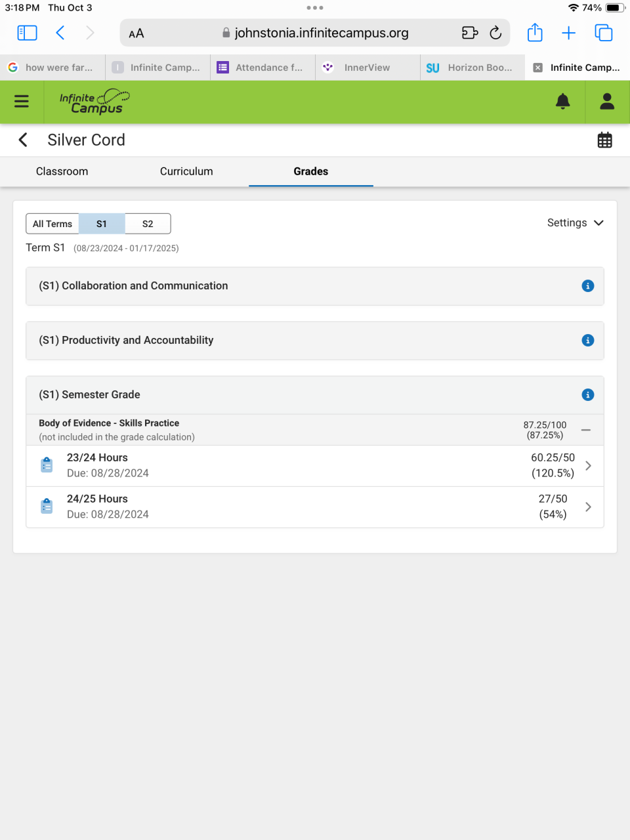The height and width of the screenshot is (840, 630).
Task: Click the Infinite Campus logo
Action: [94, 102]
